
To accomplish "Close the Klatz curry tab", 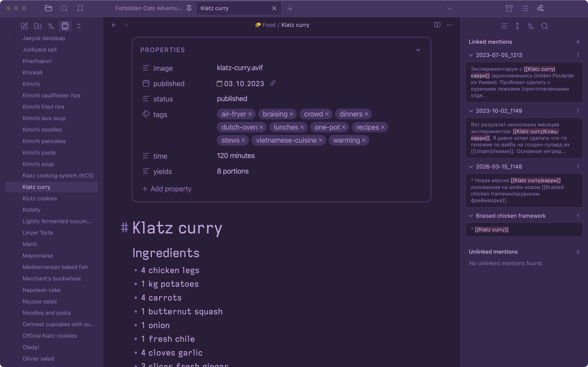I will tap(274, 8).
